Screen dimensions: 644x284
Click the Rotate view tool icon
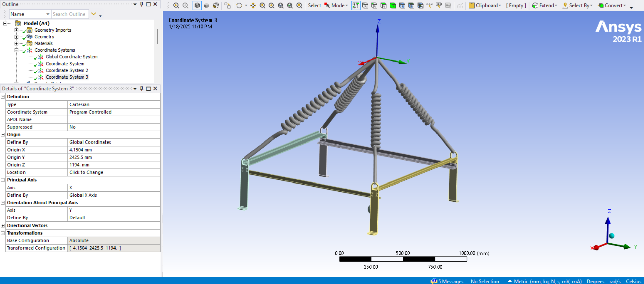coord(239,5)
